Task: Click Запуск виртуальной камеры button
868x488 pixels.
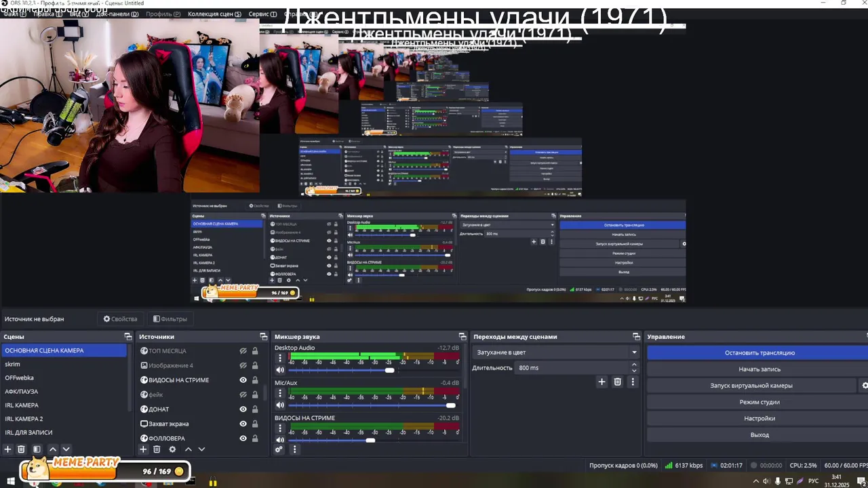Action: pos(751,386)
